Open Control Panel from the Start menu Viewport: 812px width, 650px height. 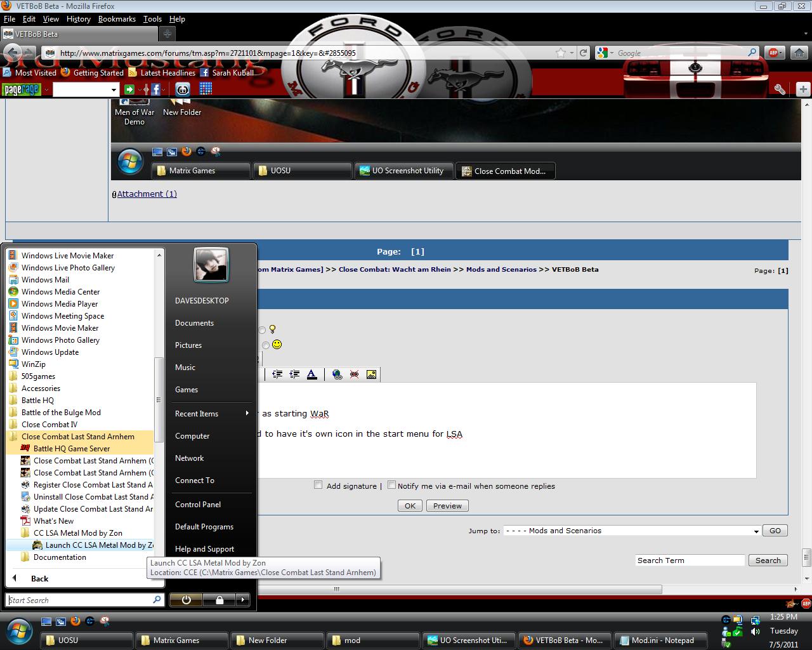click(198, 505)
